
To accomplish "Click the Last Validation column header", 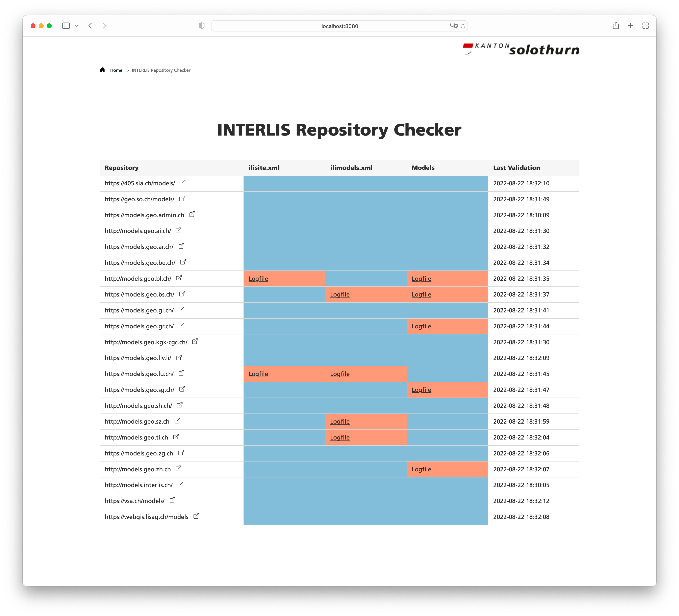I will pyautogui.click(x=516, y=168).
